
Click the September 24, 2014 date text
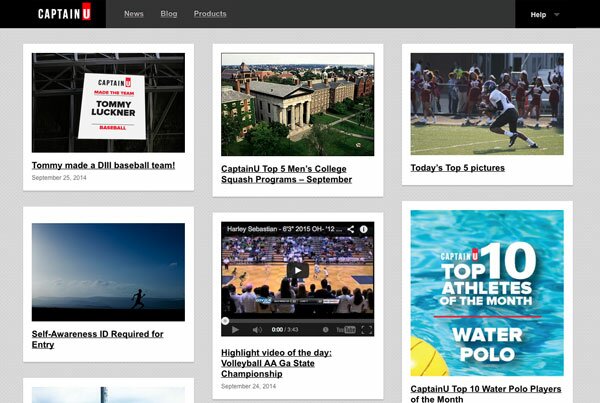248,386
